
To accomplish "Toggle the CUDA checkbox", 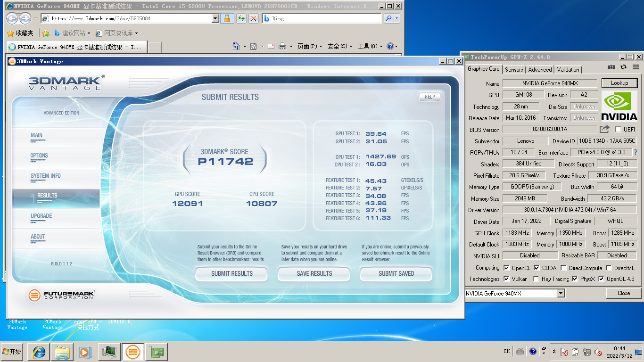I will pyautogui.click(x=537, y=268).
